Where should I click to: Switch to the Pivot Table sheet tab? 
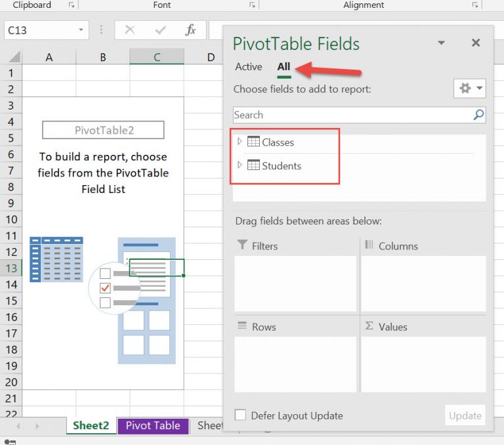coord(153,425)
